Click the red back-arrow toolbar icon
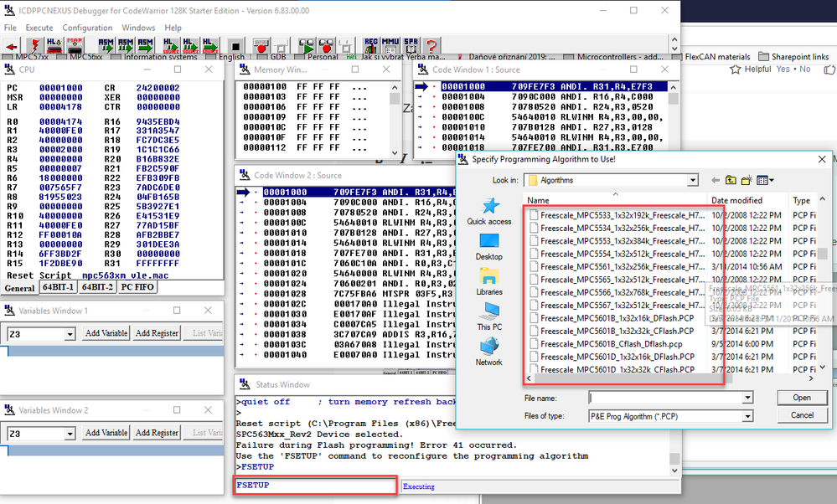The width and height of the screenshot is (837, 504). 12,46
